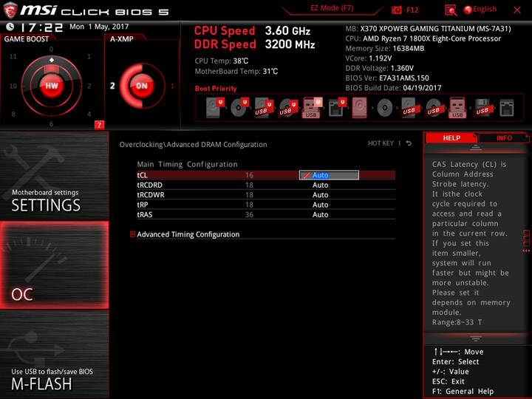Select the tRP timing row
The width and height of the screenshot is (532, 399).
click(x=266, y=205)
